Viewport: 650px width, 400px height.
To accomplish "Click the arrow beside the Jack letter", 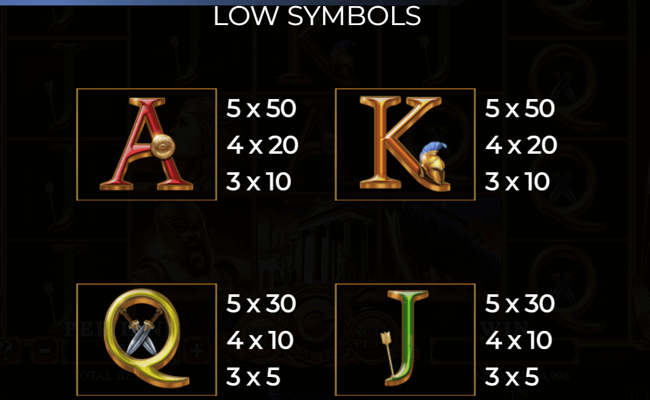I will coord(389,352).
